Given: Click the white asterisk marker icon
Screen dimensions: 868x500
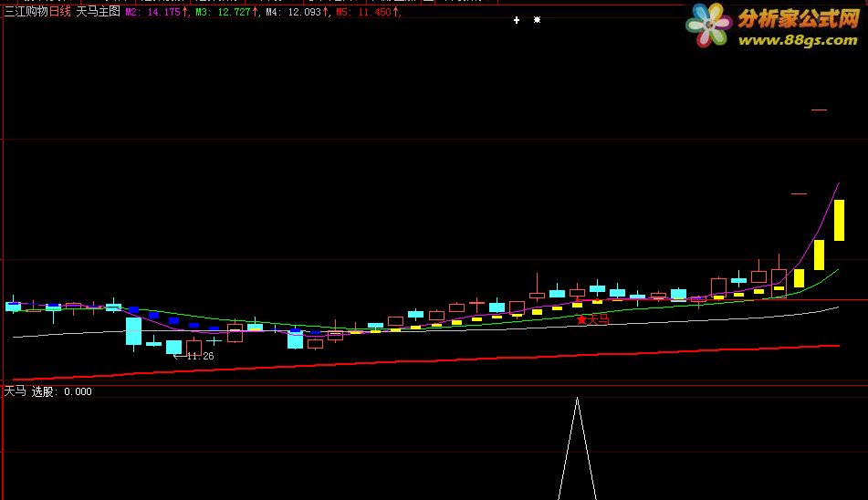Looking at the screenshot, I should pyautogui.click(x=537, y=20).
